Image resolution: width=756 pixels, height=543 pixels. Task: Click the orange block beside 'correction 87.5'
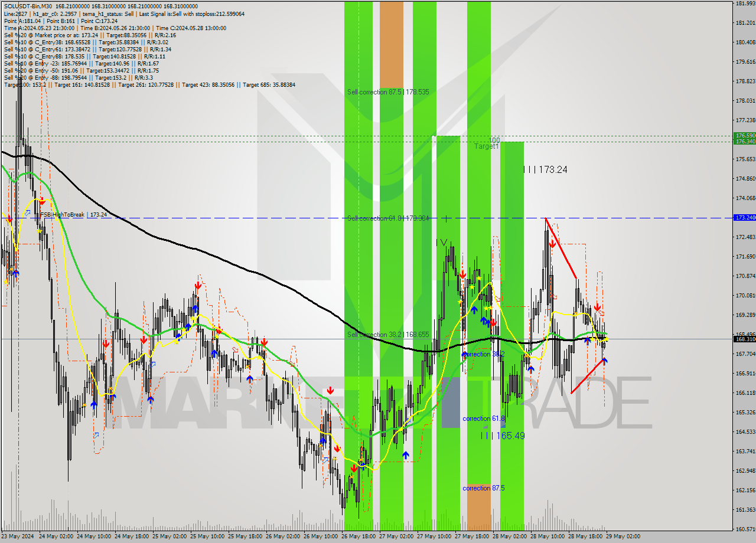478,506
